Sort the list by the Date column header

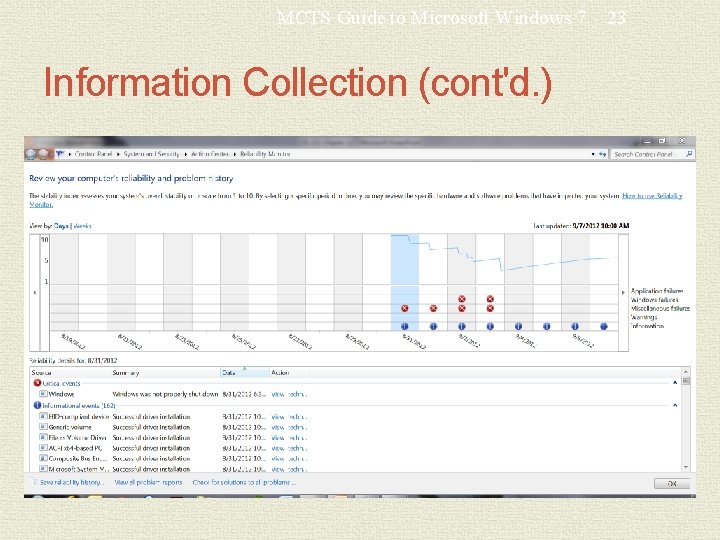point(245,372)
